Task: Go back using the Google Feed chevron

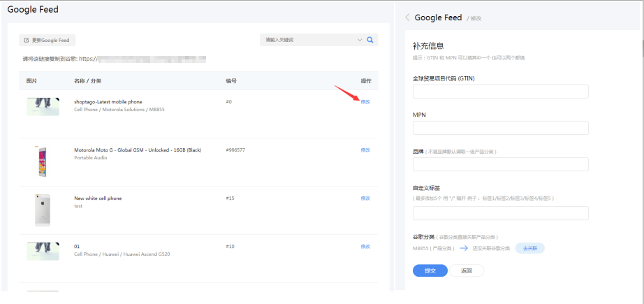Action: pyautogui.click(x=408, y=17)
